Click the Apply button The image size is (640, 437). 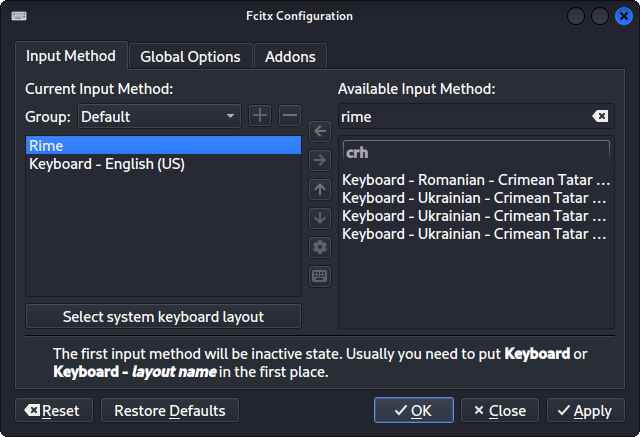click(586, 411)
